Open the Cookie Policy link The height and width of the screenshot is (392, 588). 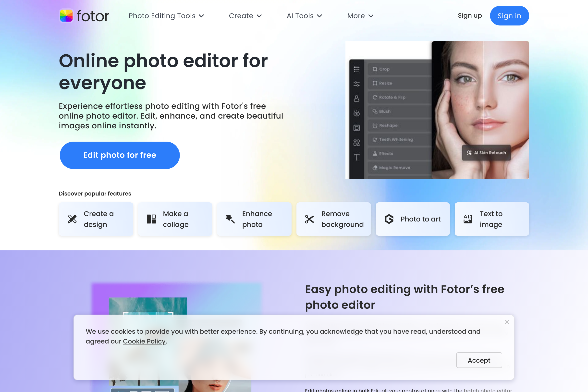point(144,341)
